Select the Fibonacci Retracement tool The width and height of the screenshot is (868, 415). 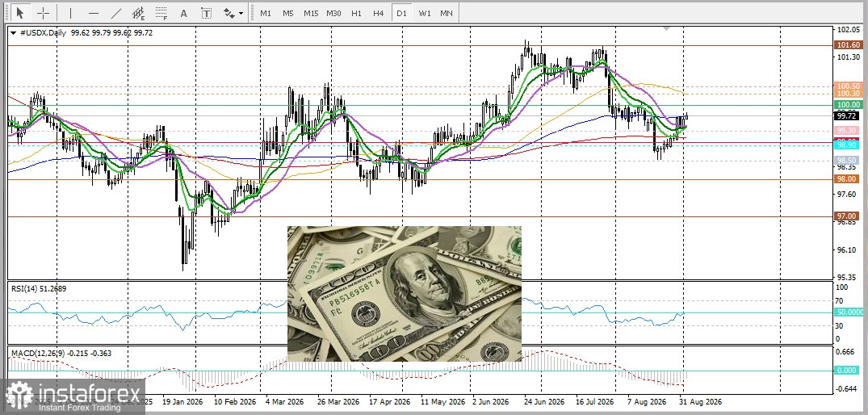(x=161, y=13)
